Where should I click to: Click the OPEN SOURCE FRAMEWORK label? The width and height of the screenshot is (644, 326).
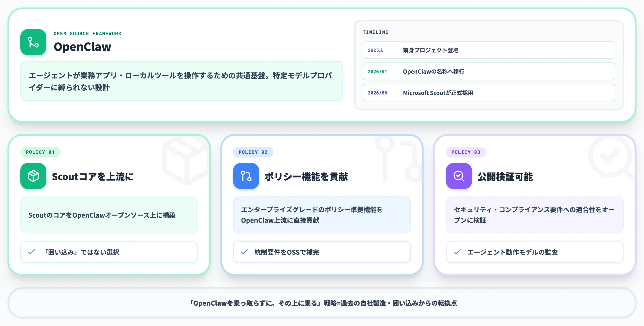point(87,34)
